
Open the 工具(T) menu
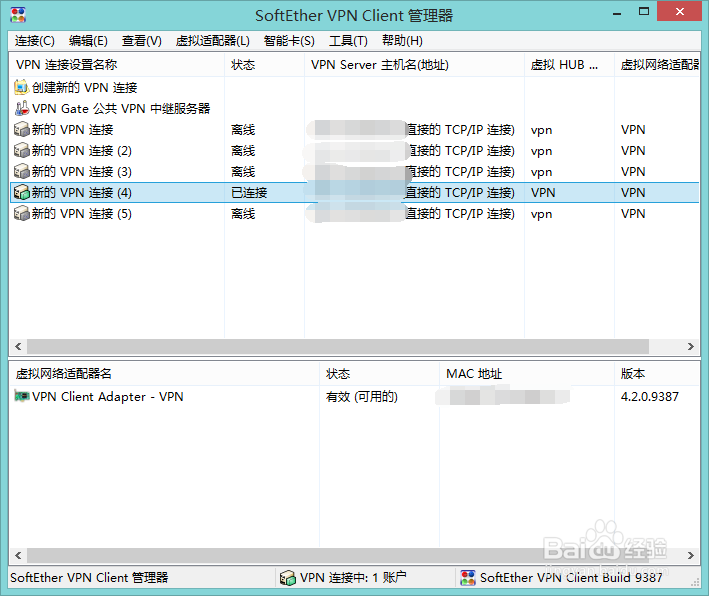[x=348, y=41]
